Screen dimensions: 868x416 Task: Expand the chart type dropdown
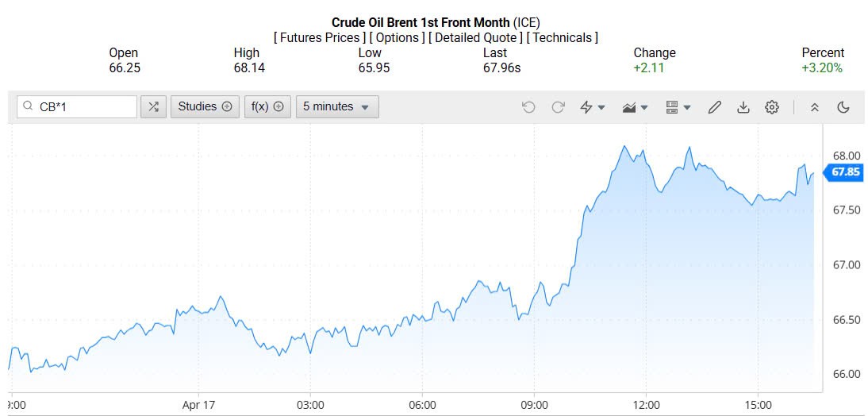pos(636,107)
